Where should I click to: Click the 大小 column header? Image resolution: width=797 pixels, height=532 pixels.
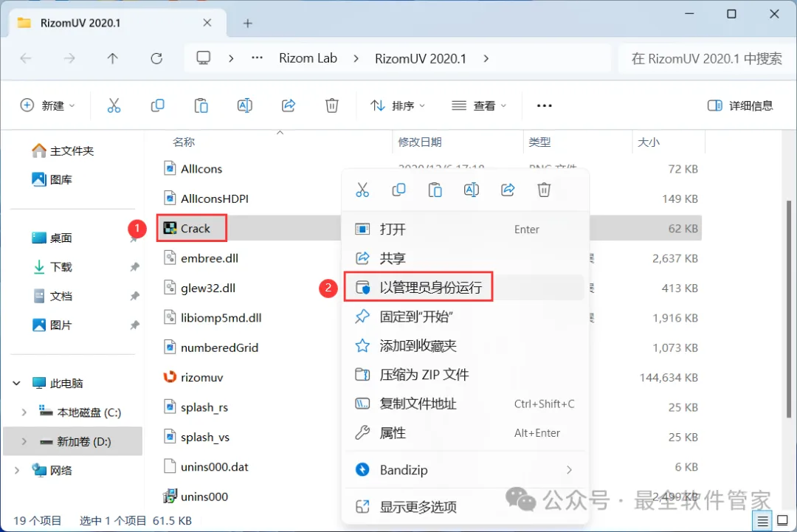point(649,142)
